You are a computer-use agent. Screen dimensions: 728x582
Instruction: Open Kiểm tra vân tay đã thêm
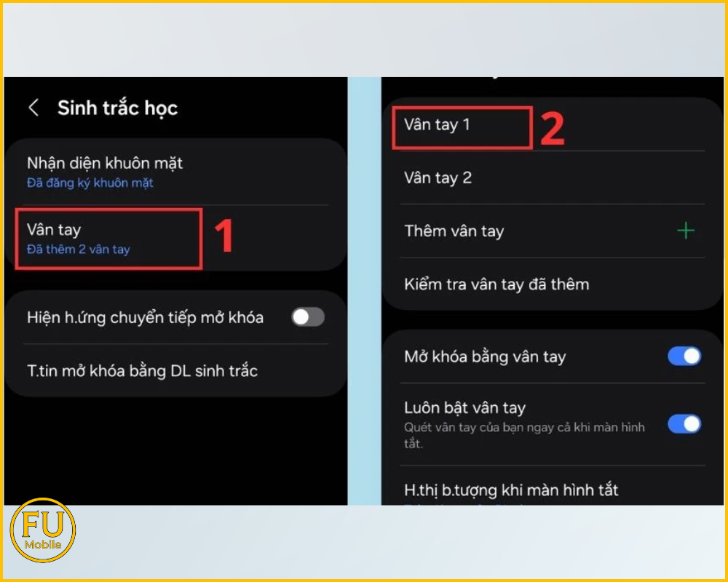[496, 284]
